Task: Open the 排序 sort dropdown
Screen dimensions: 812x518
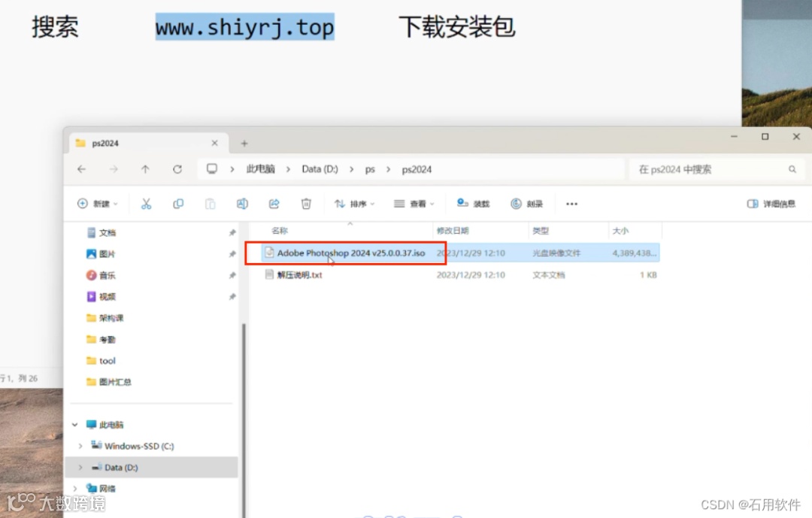Action: point(354,204)
